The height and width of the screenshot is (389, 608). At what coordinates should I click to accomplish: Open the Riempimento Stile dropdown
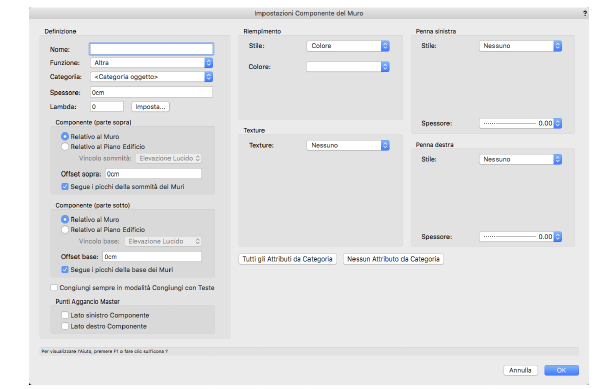tap(348, 46)
